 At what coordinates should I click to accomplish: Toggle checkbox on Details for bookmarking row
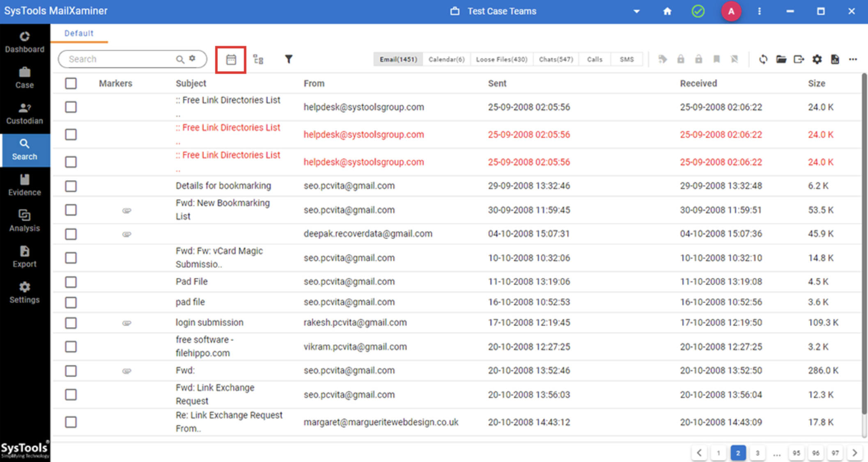pyautogui.click(x=71, y=185)
